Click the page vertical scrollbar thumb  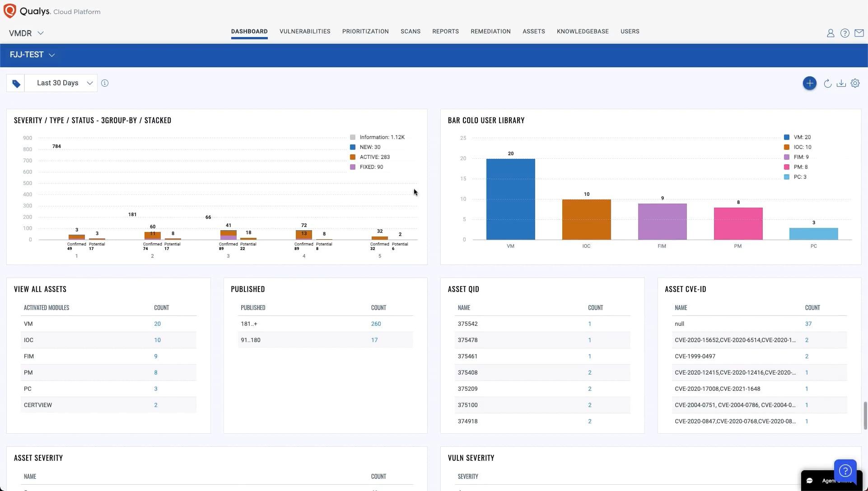865,416
